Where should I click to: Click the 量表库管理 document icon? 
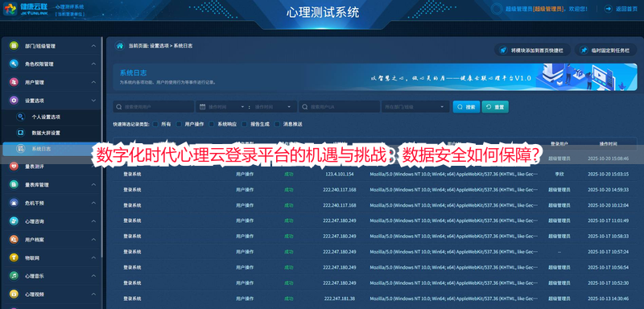coord(14,184)
